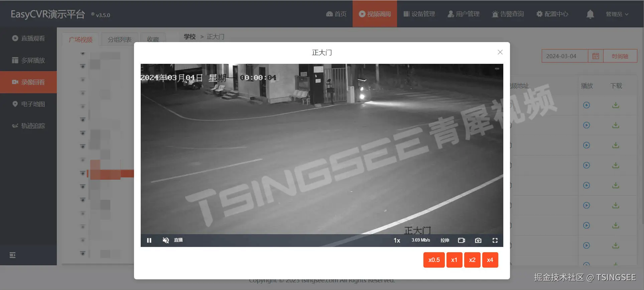Screen dimensions: 644x290
Task: Take a snapshot with the camera icon
Action: tap(478, 240)
